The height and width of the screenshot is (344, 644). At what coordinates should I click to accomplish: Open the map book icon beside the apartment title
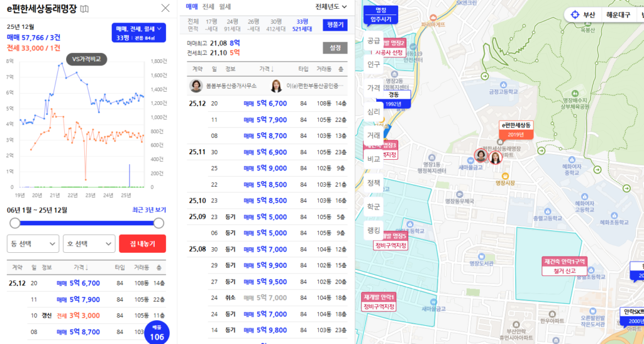[x=84, y=9]
